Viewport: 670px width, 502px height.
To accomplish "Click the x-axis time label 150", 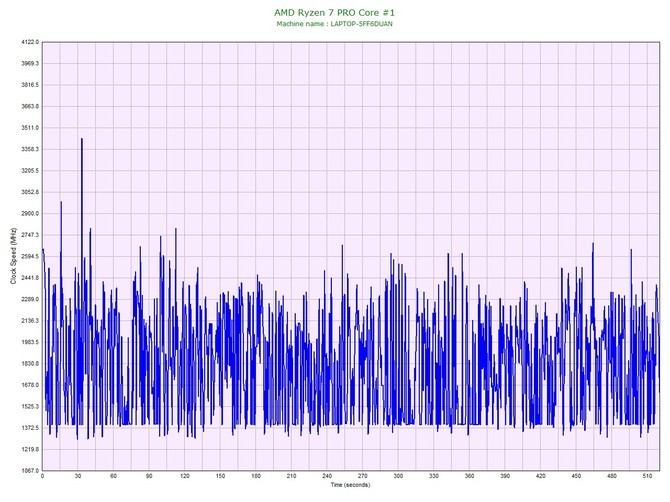I will 220,476.
